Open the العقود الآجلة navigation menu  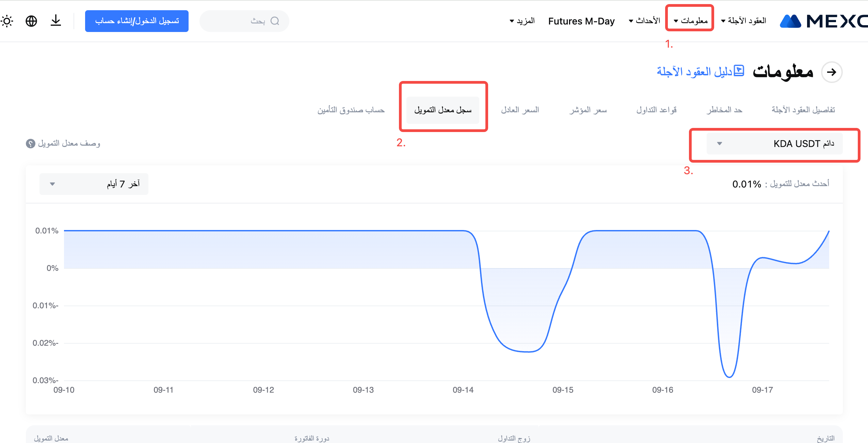click(x=743, y=21)
